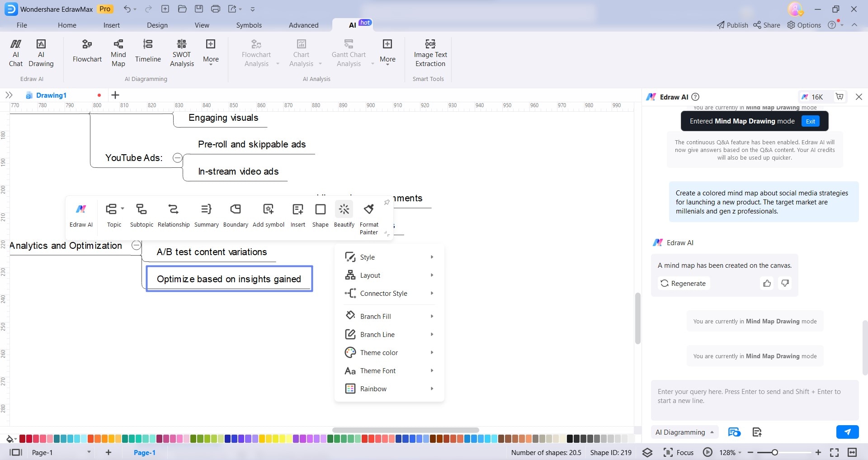Choose the Shape tool on floating toolbar
Screen dimensions: 868x460
(321, 215)
